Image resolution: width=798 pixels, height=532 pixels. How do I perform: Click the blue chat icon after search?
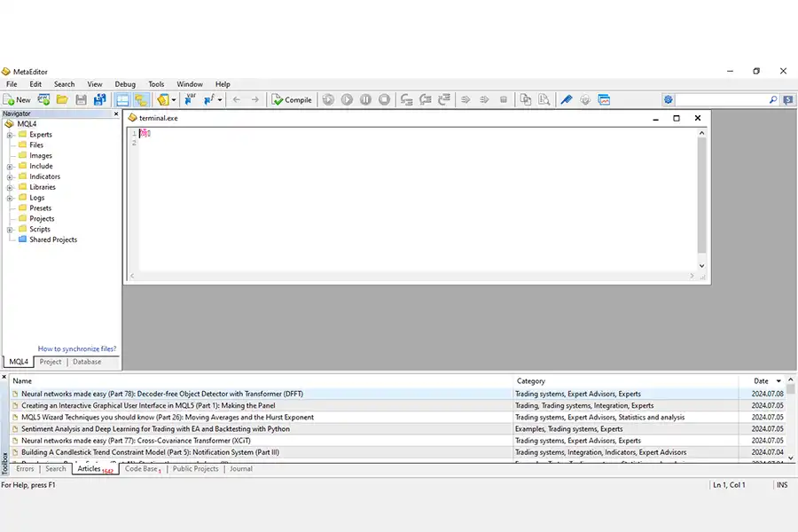(x=788, y=100)
